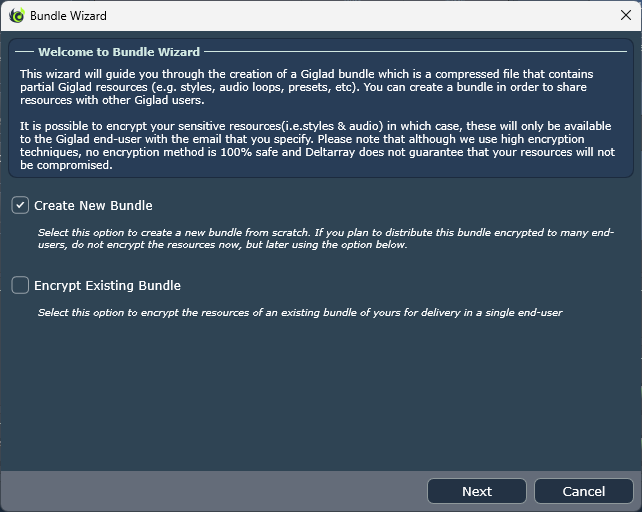Viewport: 642px width, 512px height.
Task: Click the "Bundle Wizard" title bar text
Action: pyautogui.click(x=68, y=16)
